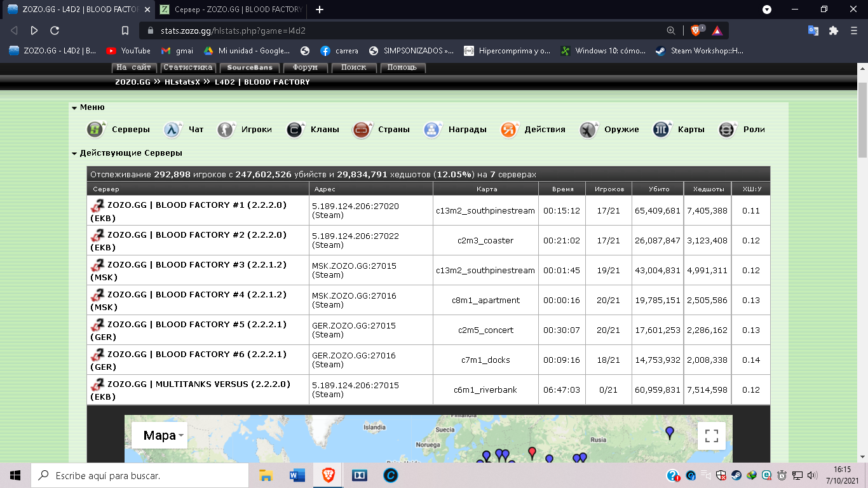
Task: Select the c8m1_apartment map cell
Action: (485, 301)
